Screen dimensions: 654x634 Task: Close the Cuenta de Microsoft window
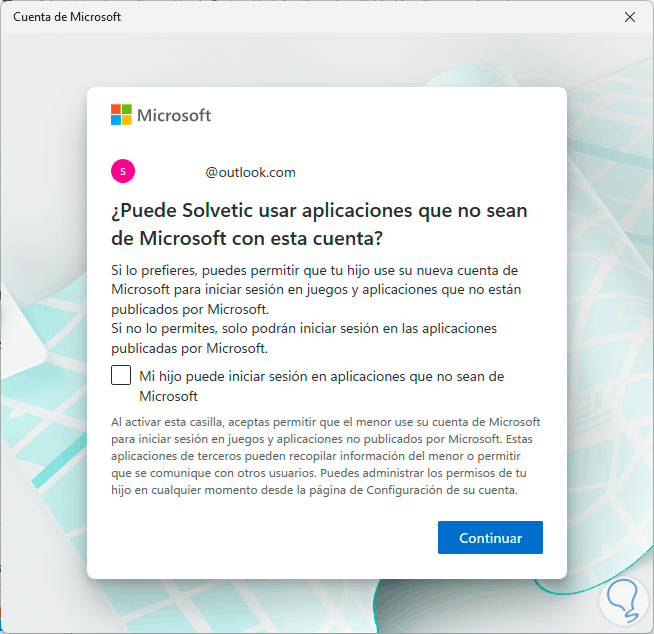630,17
